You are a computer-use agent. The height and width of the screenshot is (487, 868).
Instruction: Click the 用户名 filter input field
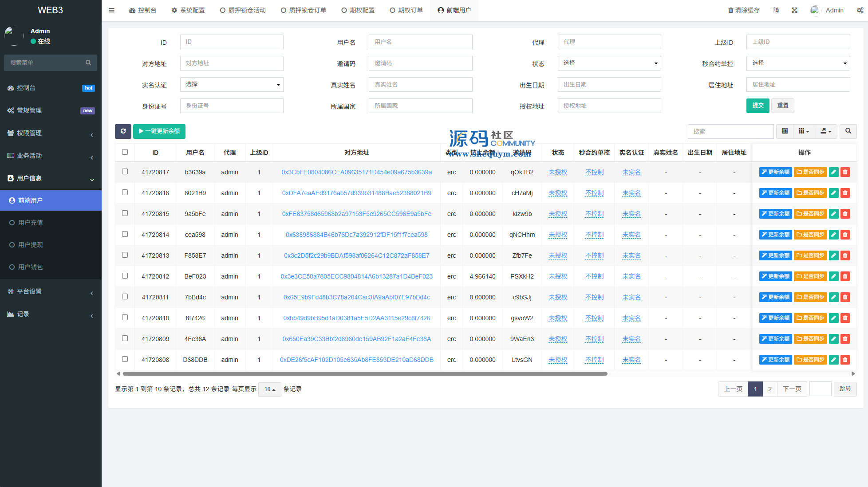[420, 42]
